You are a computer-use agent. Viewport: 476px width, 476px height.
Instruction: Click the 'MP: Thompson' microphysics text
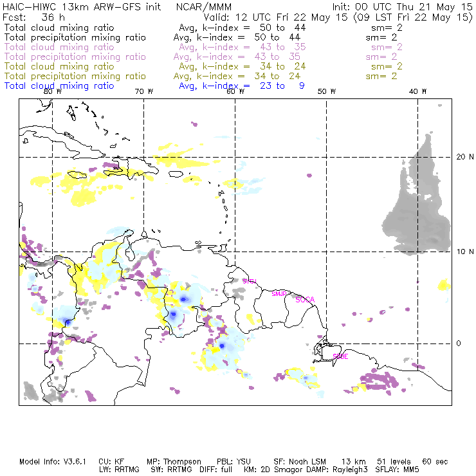pos(174,462)
